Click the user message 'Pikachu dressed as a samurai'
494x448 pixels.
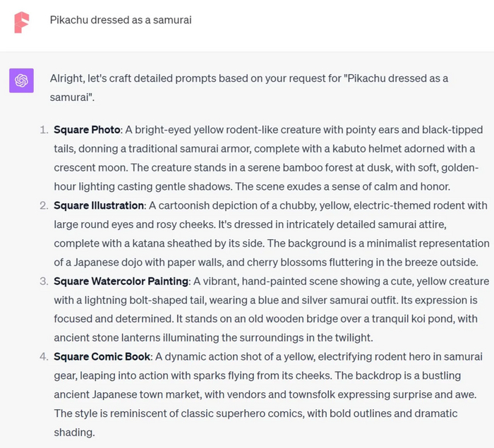pos(121,20)
